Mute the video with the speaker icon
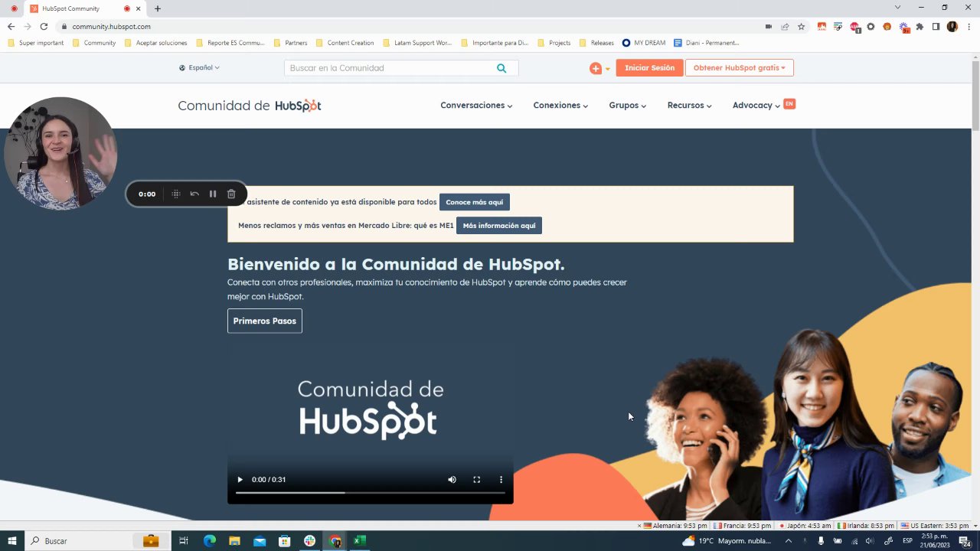This screenshot has width=980, height=551. (x=452, y=480)
